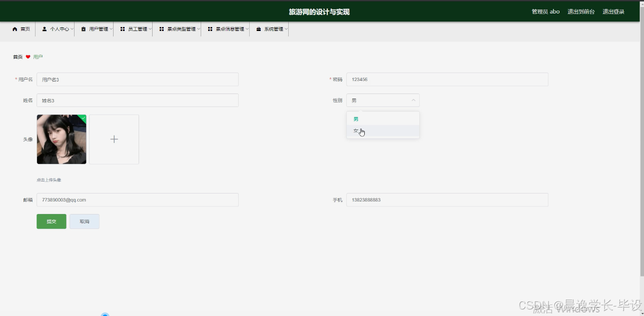Click the home icon beside 首页
644x316 pixels.
point(15,28)
